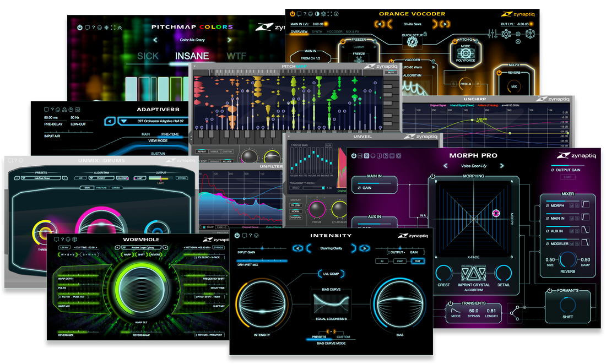Go to the previous Morph Pro preset
The width and height of the screenshot is (606, 364).
point(446,166)
